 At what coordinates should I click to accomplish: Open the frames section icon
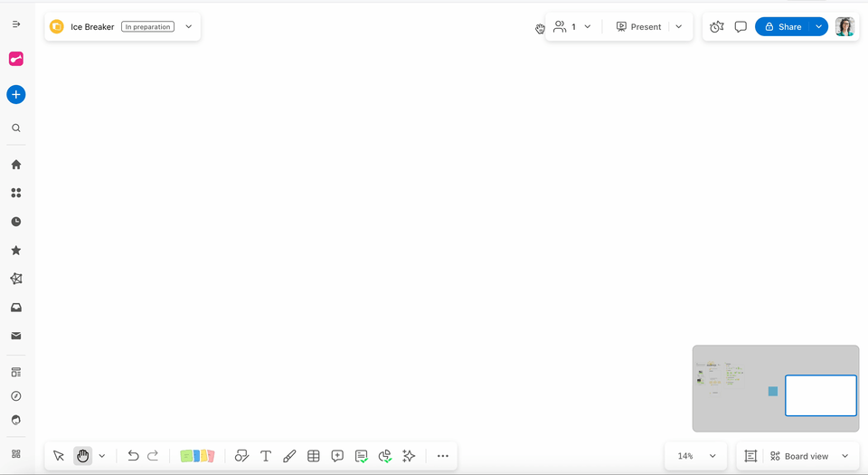click(750, 456)
